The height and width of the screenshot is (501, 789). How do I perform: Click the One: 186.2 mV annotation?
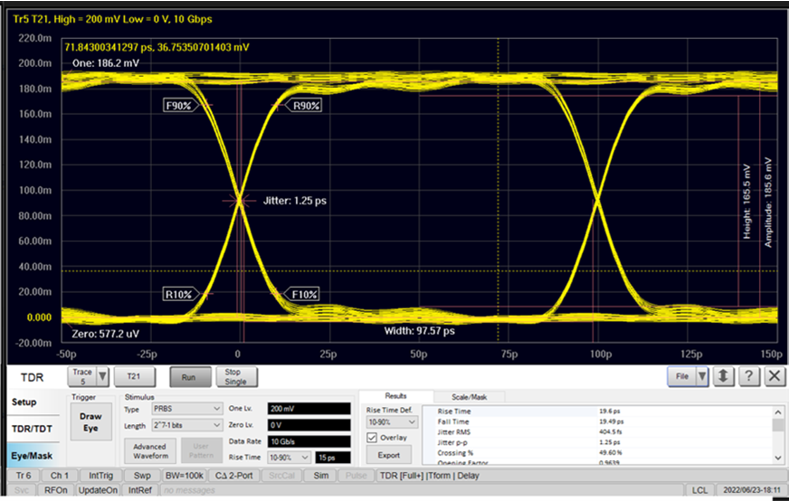106,63
